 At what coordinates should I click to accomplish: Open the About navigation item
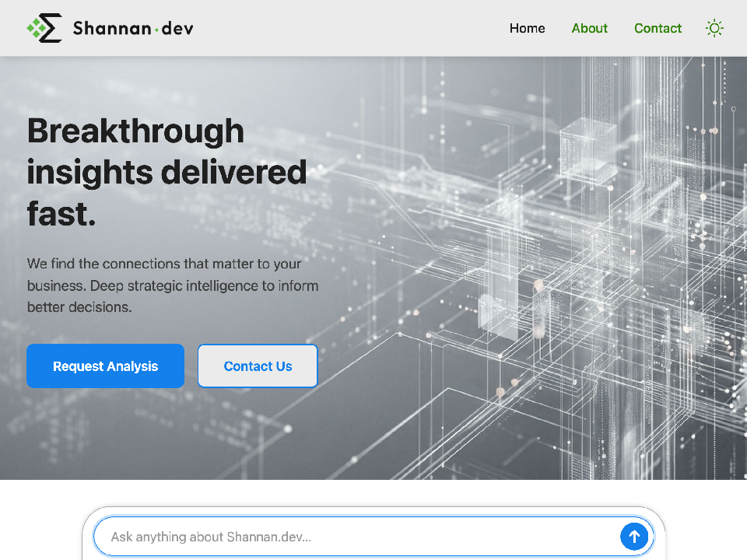tap(589, 29)
